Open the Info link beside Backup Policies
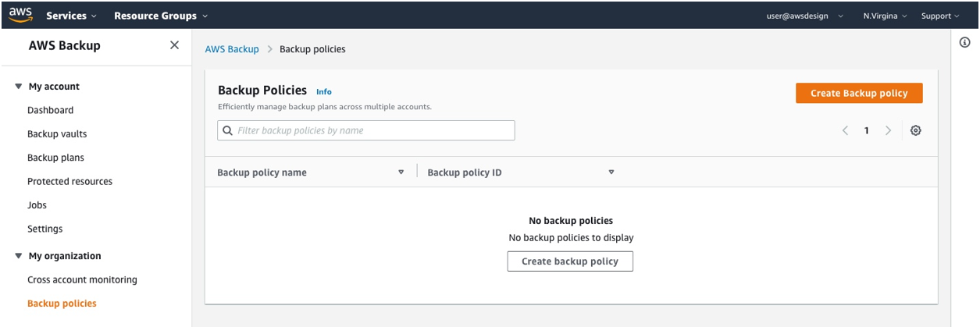 coord(324,91)
